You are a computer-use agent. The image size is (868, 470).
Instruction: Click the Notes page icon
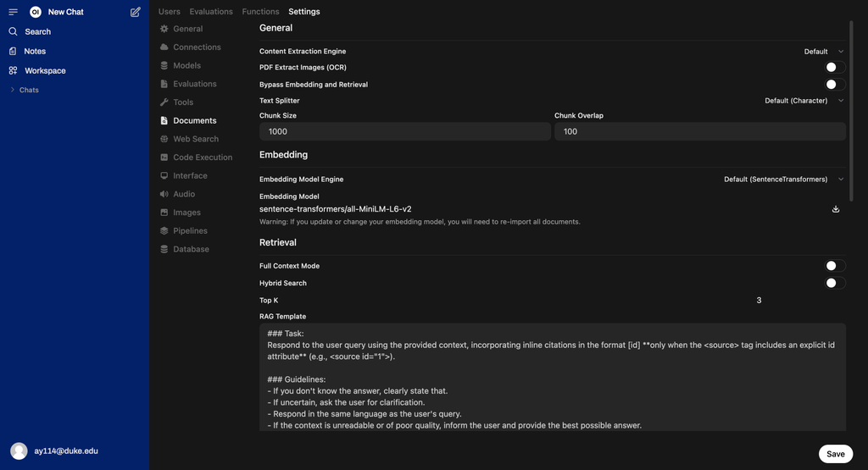13,51
